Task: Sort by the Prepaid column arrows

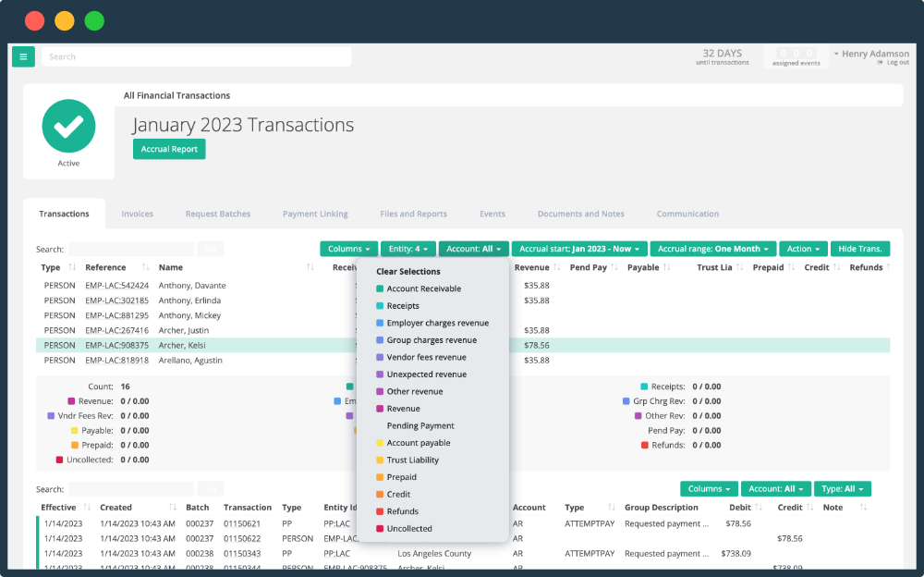Action: tap(792, 267)
